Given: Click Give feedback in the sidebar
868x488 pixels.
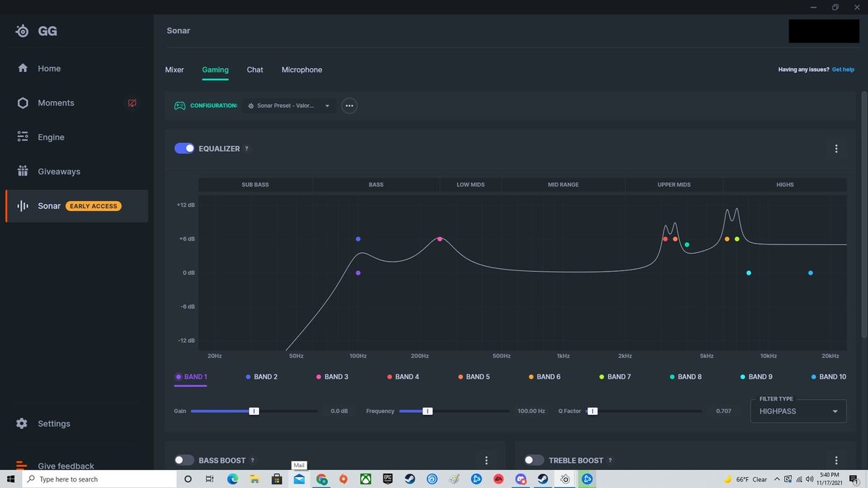Looking at the screenshot, I should coord(66,466).
